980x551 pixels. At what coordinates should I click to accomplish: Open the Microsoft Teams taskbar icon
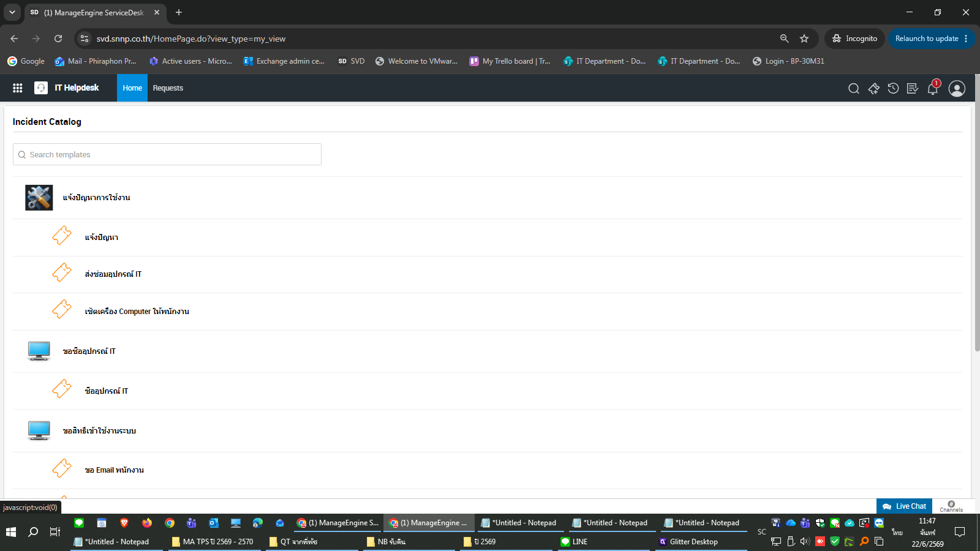[x=191, y=523]
